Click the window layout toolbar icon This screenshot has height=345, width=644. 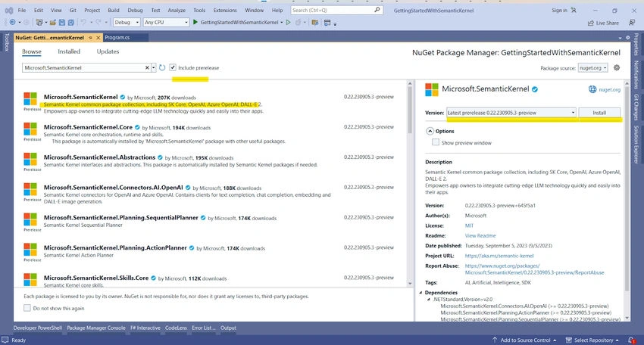[327, 23]
